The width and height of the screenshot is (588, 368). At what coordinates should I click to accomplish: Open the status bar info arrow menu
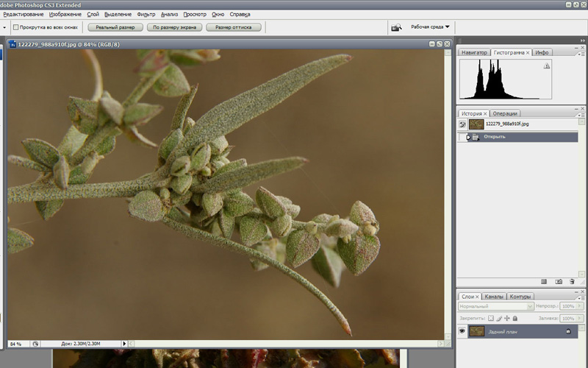[x=124, y=343]
